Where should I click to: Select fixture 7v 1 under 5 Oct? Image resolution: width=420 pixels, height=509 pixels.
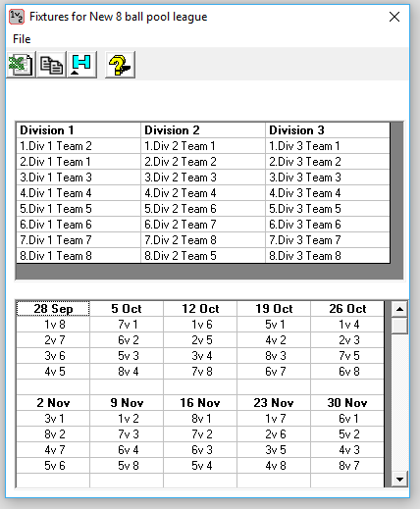127,325
